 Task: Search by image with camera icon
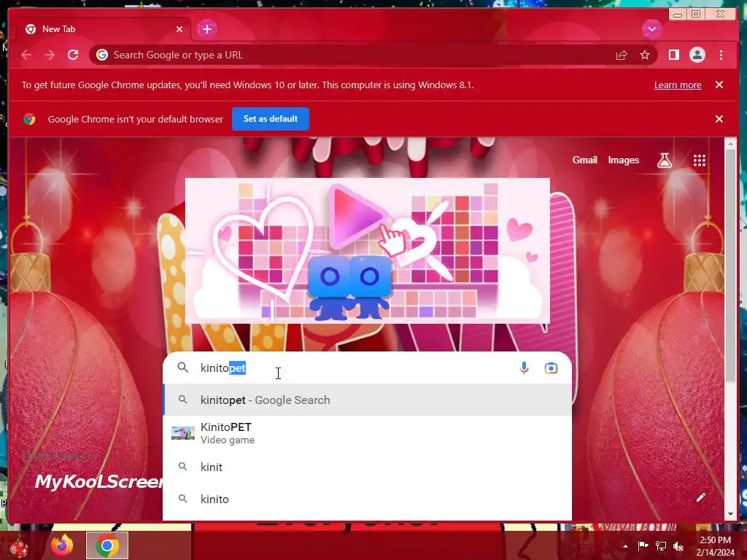(x=551, y=368)
